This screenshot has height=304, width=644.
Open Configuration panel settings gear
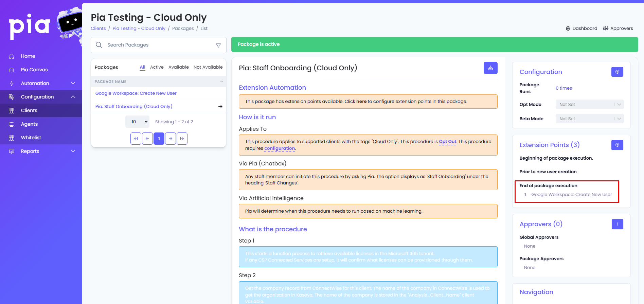coord(617,72)
